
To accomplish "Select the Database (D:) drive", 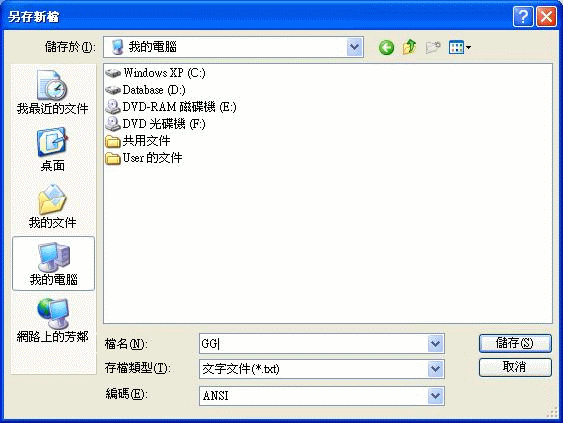I will coord(145,90).
